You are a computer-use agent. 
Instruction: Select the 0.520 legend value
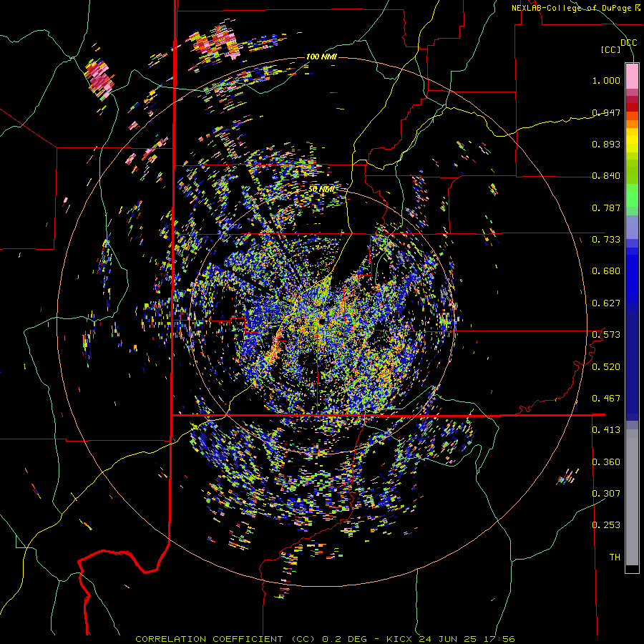(606, 367)
